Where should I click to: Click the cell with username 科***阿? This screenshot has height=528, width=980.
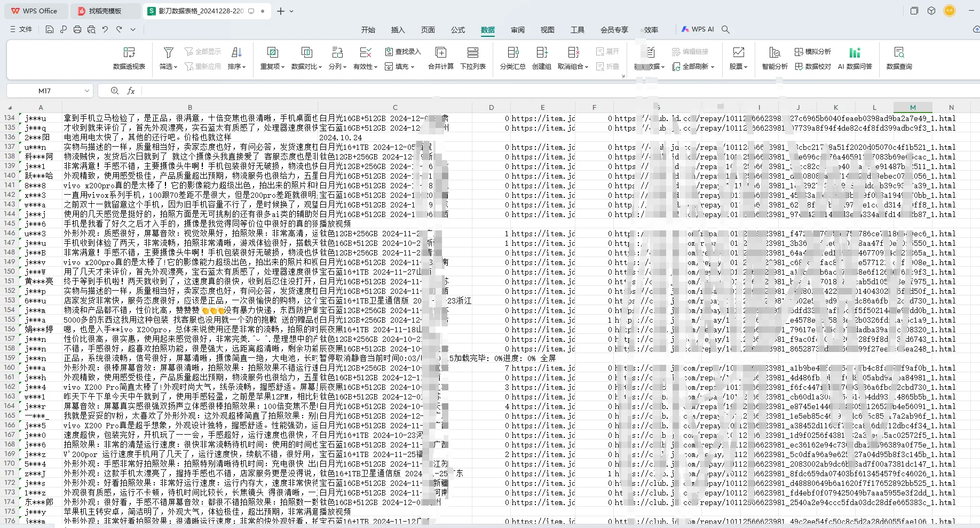[41, 157]
